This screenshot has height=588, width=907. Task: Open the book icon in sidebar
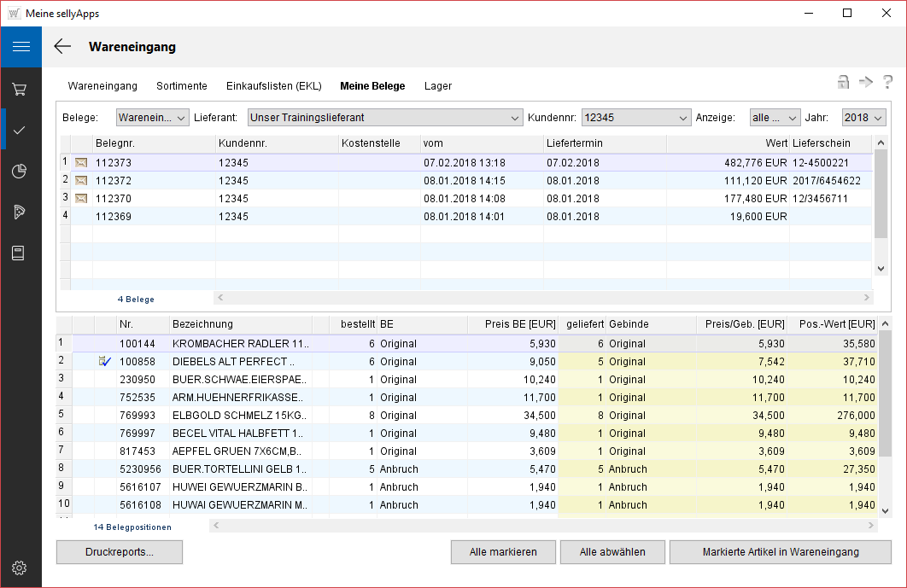[x=20, y=253]
